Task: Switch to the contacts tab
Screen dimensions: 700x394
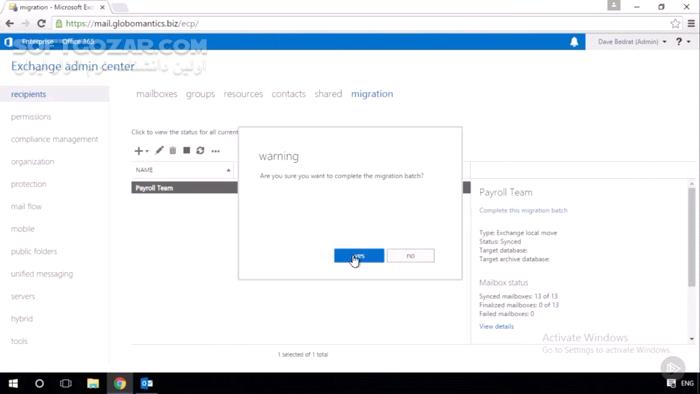Action: point(288,94)
